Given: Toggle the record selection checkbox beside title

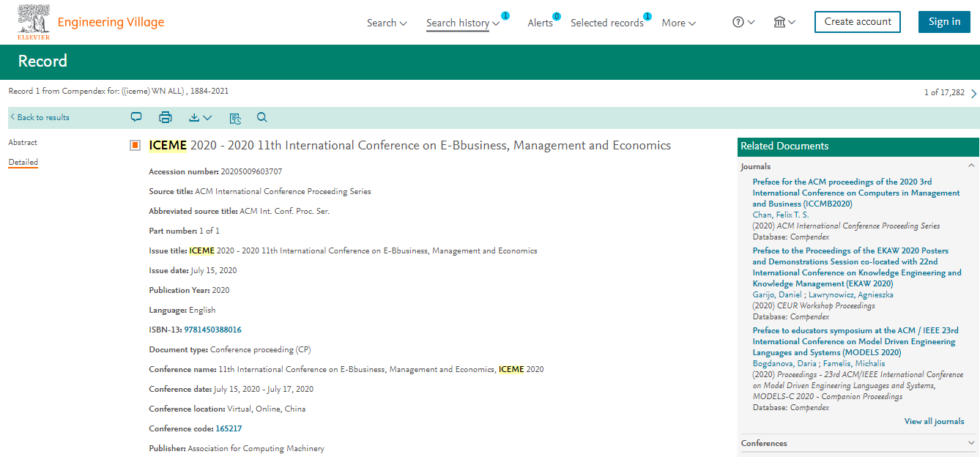Looking at the screenshot, I should pyautogui.click(x=135, y=146).
